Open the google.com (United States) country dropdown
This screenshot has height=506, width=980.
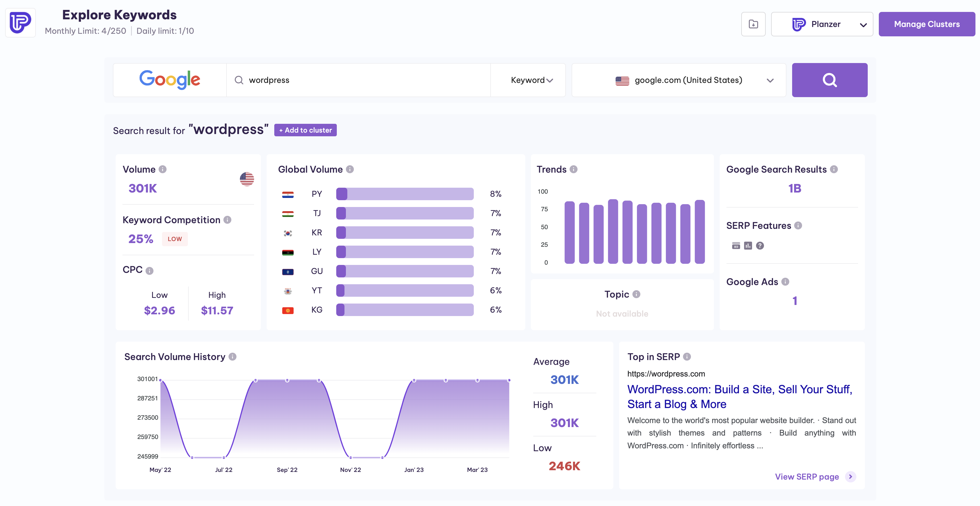679,80
